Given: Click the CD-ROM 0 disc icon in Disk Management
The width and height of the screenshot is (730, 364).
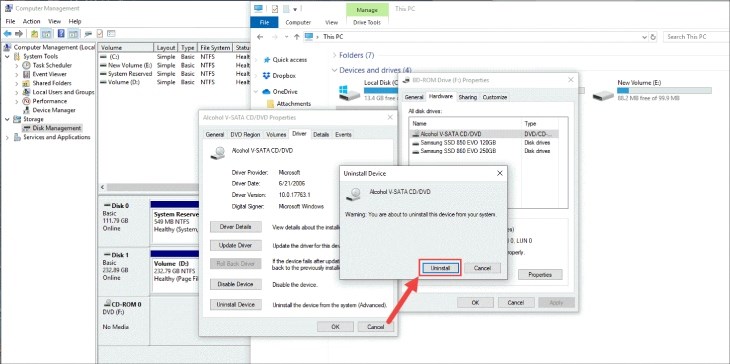Looking at the screenshot, I should point(108,303).
